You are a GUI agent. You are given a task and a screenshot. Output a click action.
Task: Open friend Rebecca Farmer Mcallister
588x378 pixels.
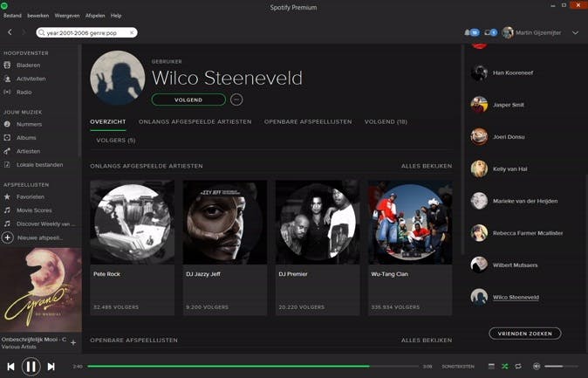[x=516, y=233]
